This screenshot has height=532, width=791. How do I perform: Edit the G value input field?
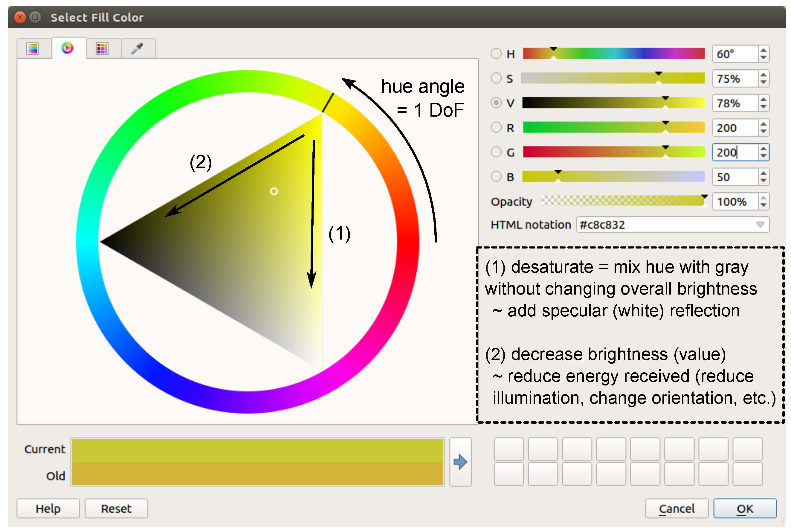pos(733,152)
